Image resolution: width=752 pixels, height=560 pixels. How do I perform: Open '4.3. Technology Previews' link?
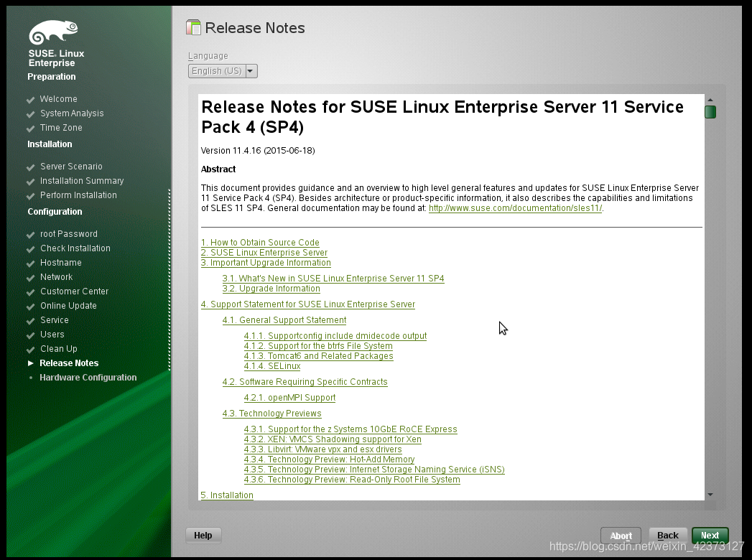click(272, 414)
